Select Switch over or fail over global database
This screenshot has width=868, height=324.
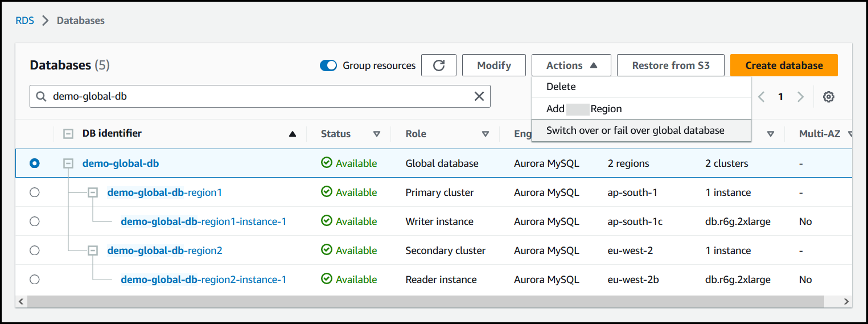(635, 130)
